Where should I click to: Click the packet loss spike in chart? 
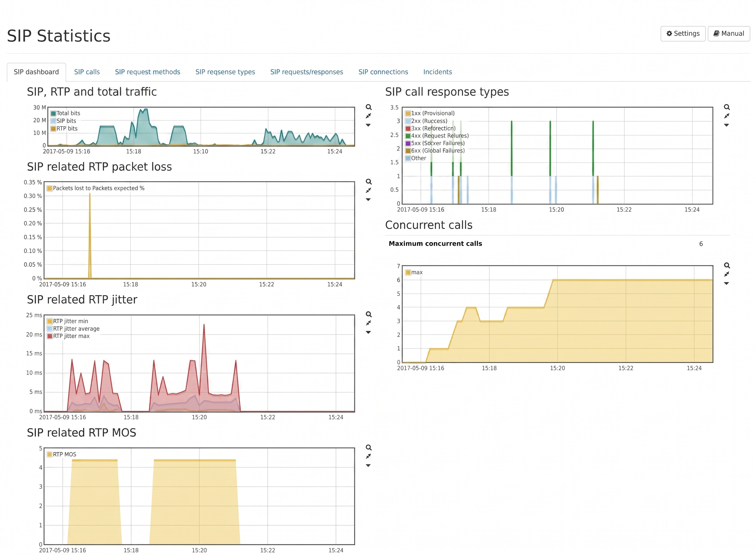(x=90, y=235)
